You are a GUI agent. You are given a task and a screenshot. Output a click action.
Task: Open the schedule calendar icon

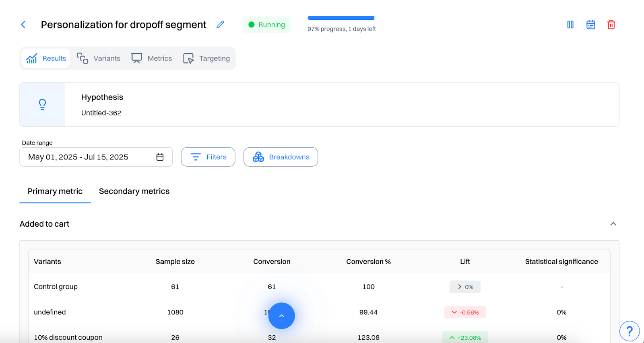coord(591,25)
